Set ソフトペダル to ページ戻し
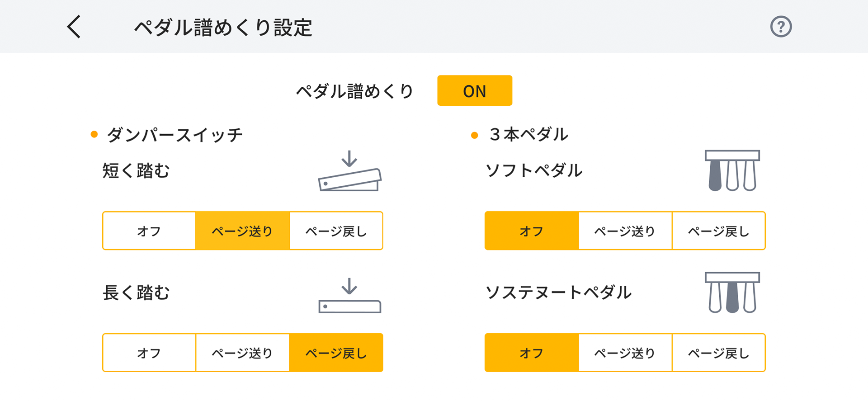 [x=718, y=231]
